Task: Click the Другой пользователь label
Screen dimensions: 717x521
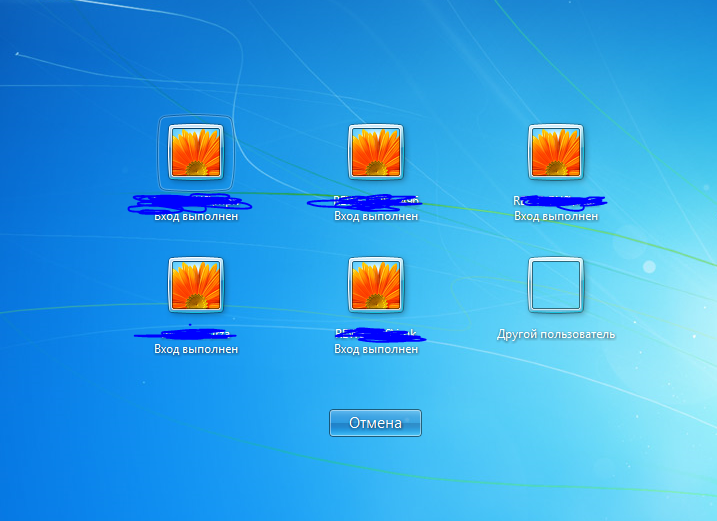Action: click(x=556, y=334)
